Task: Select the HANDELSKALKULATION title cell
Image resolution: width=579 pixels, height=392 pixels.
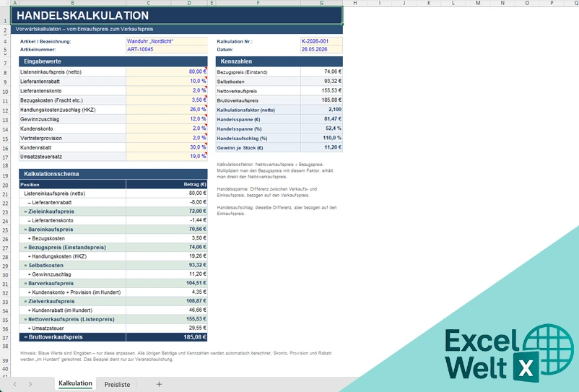Action: (176, 15)
